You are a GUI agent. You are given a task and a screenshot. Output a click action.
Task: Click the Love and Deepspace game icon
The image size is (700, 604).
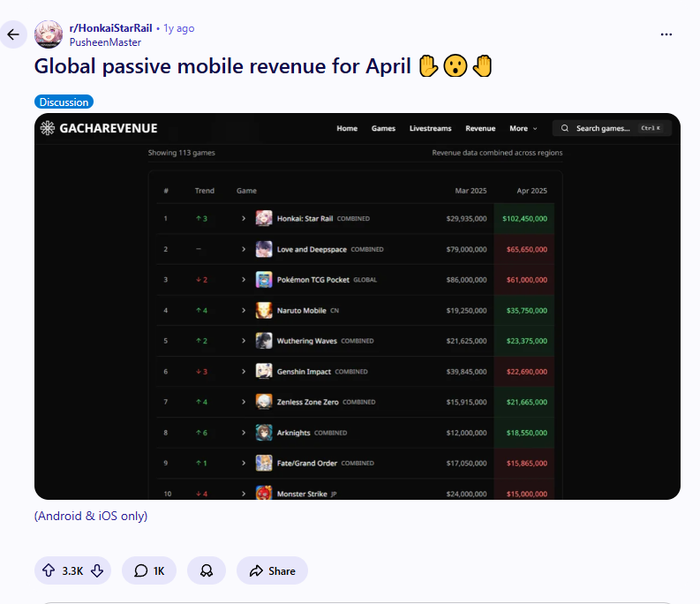point(264,249)
